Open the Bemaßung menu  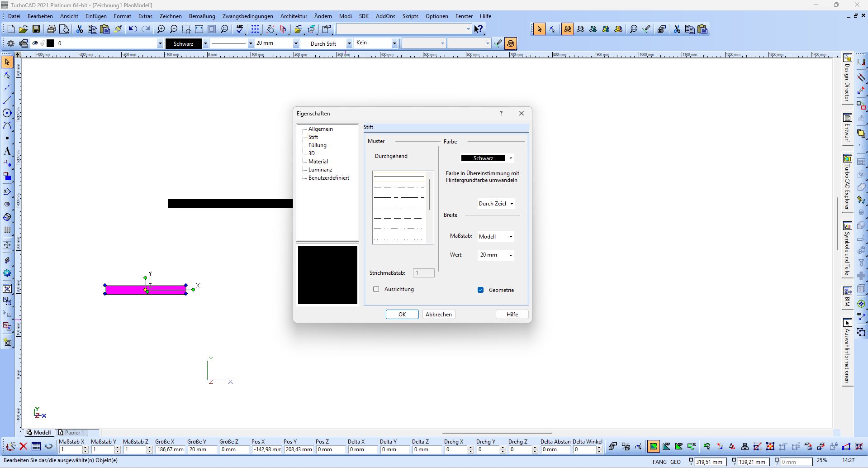(x=202, y=16)
